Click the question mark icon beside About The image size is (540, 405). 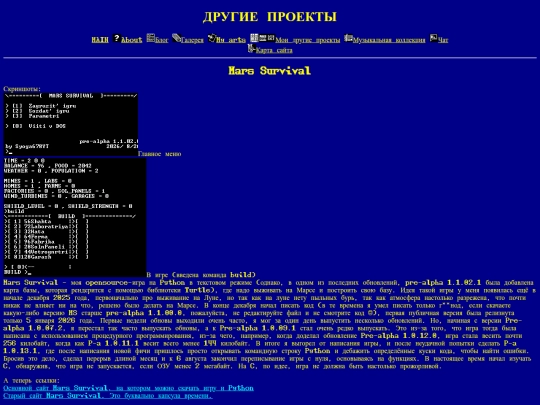coord(116,38)
